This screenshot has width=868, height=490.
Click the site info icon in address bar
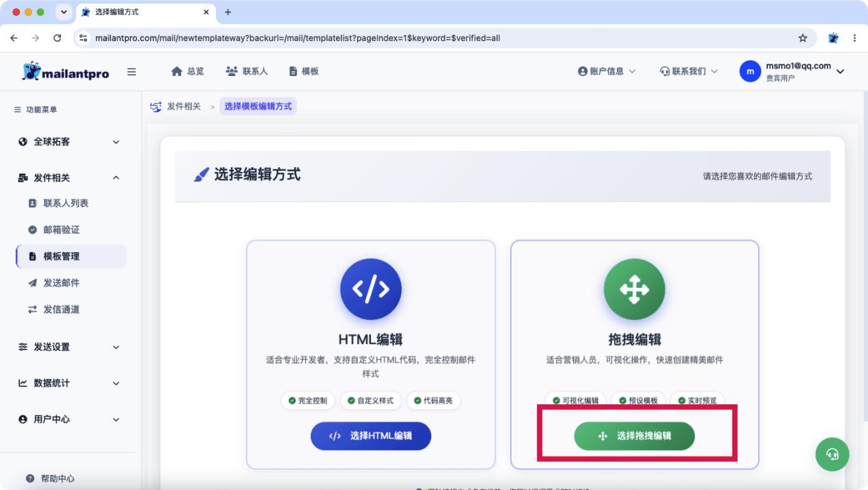[84, 38]
